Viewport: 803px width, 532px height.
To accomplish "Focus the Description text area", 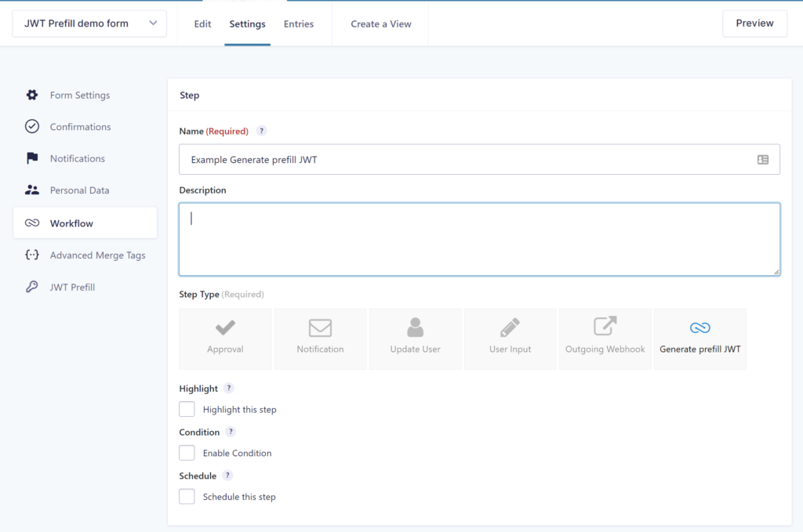I will [x=479, y=240].
